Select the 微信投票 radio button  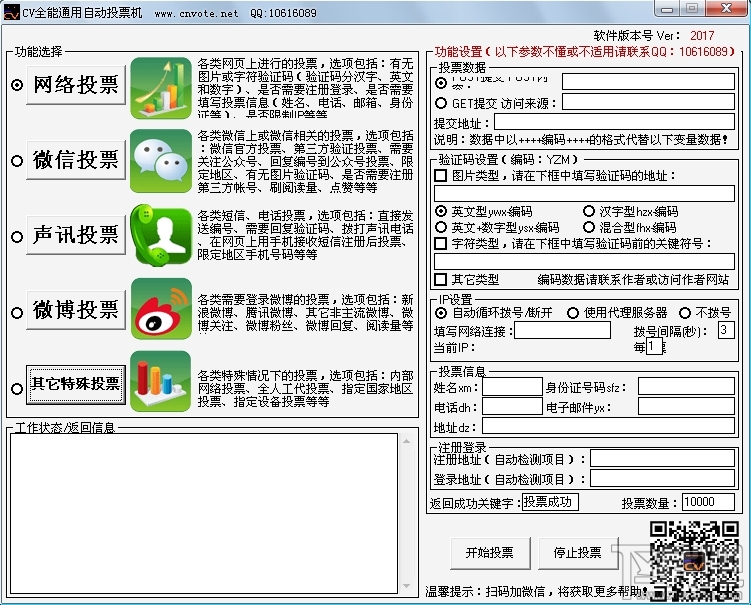pos(17,160)
